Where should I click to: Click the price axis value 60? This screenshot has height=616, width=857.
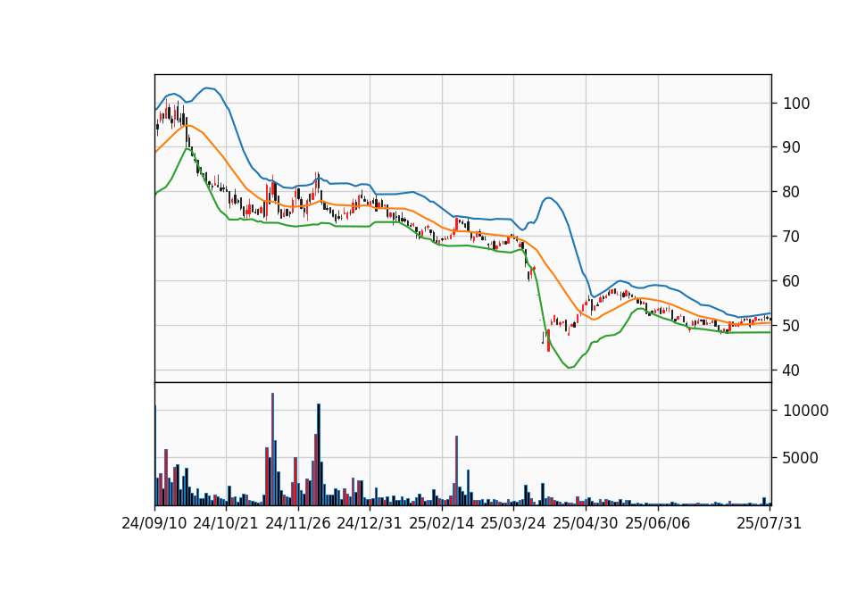(x=792, y=281)
